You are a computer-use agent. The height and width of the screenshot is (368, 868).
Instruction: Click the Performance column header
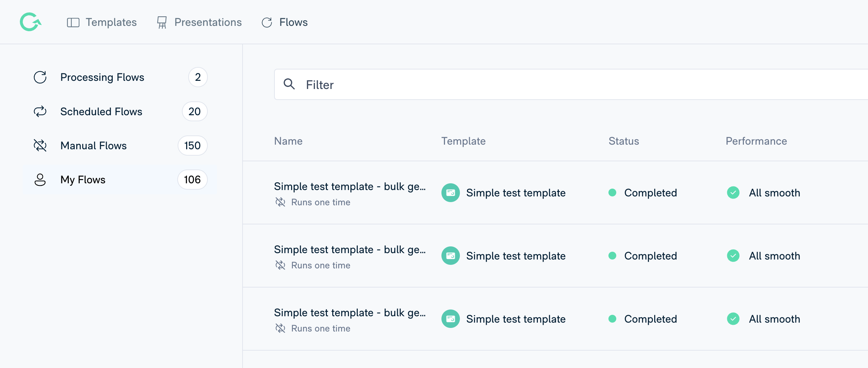click(756, 141)
